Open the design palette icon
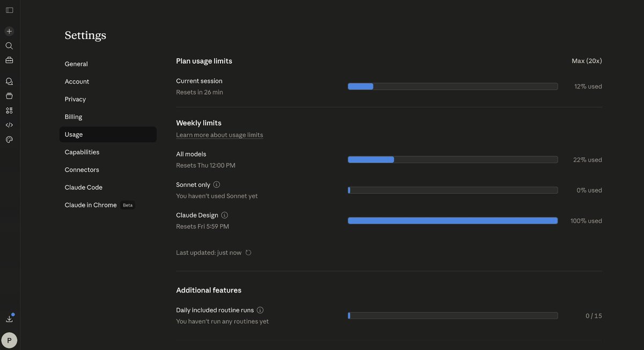 (x=9, y=139)
